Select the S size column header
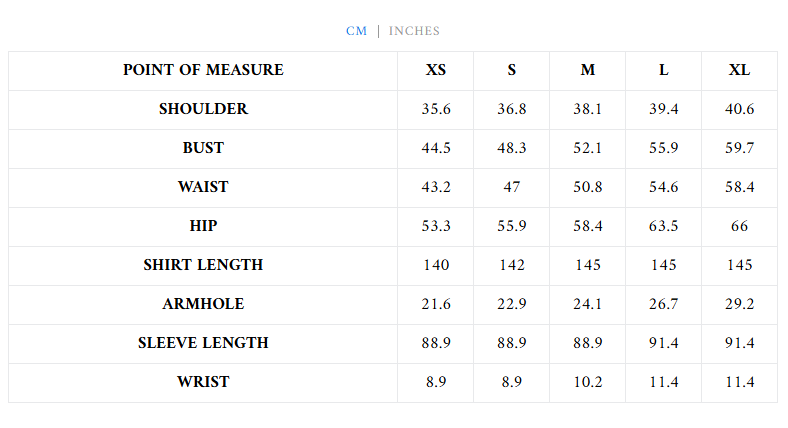 pyautogui.click(x=512, y=70)
